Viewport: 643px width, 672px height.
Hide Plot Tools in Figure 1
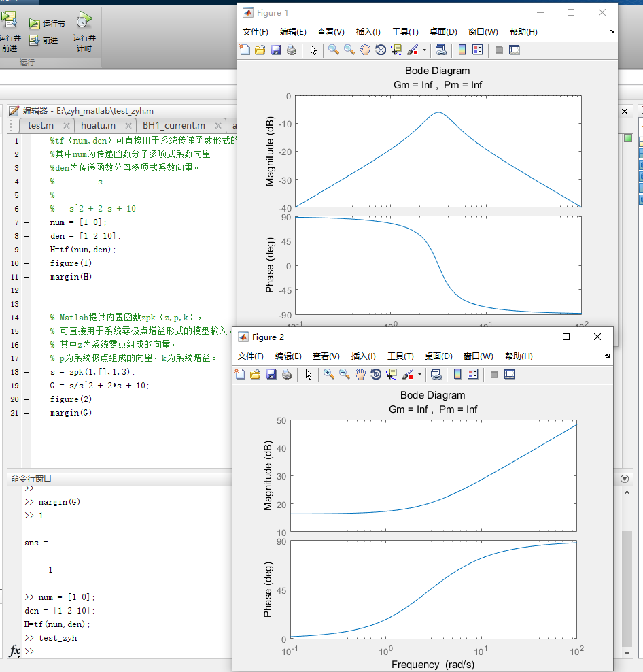(x=499, y=50)
